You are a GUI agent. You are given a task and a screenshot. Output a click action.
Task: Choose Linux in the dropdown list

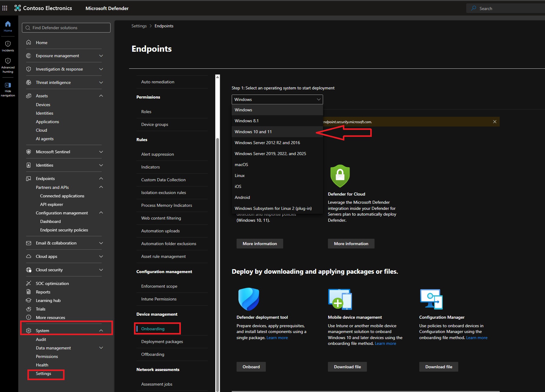click(x=277, y=175)
